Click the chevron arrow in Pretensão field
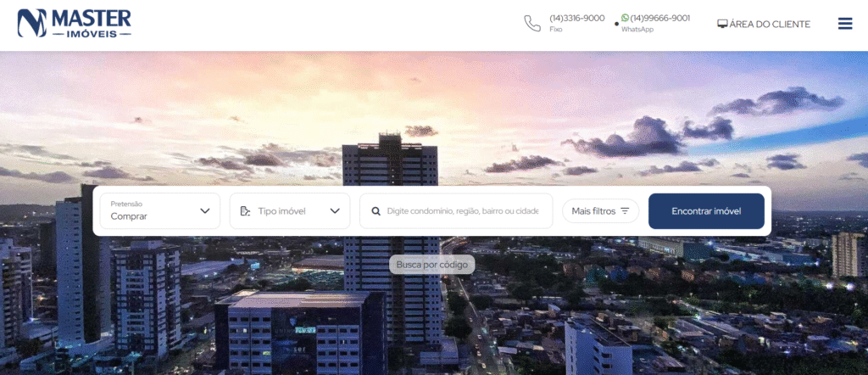Screen dimensions: 868x375 pos(204,211)
